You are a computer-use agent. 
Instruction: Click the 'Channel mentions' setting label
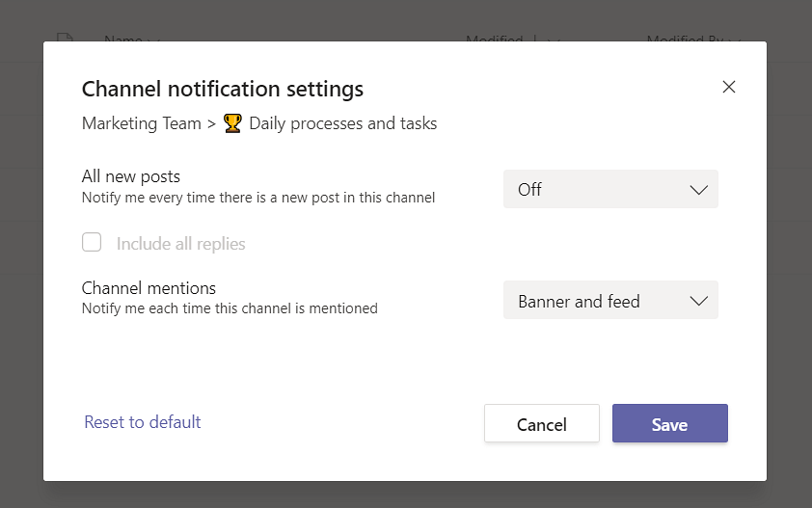pos(149,288)
